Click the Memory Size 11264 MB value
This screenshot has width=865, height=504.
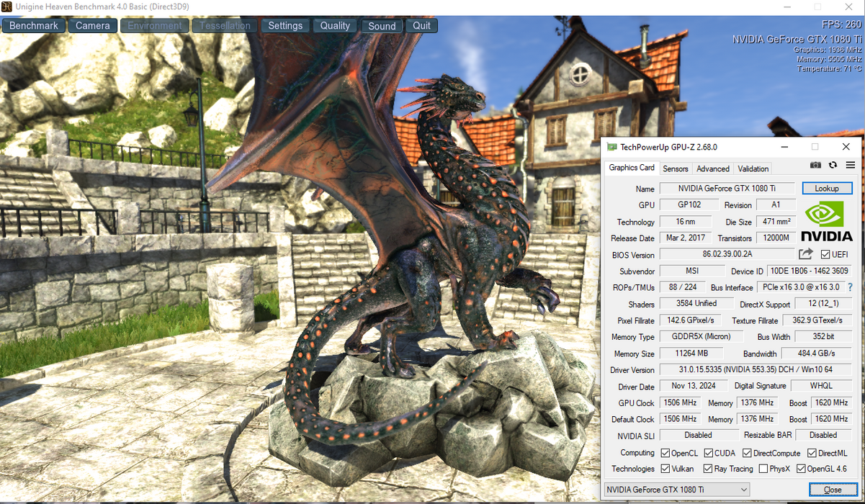691,353
